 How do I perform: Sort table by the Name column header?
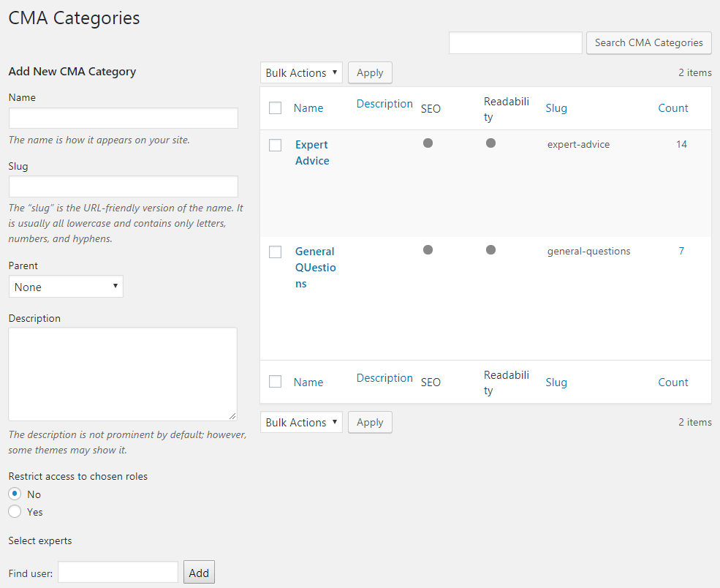tap(308, 108)
